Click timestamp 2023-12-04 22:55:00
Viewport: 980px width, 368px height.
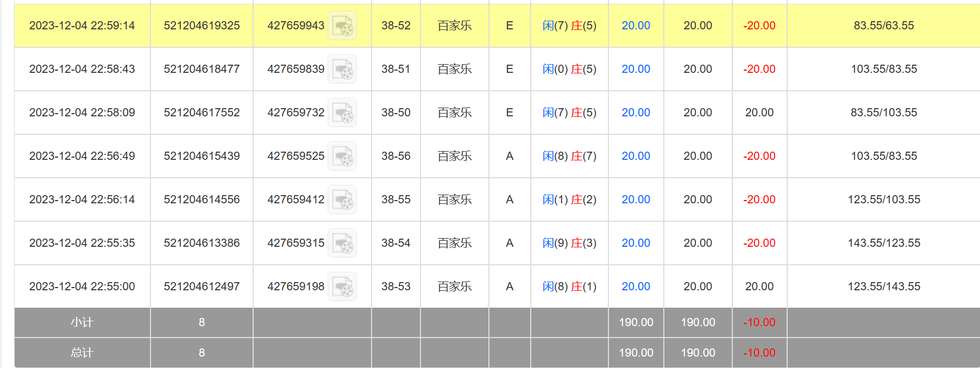click(82, 286)
